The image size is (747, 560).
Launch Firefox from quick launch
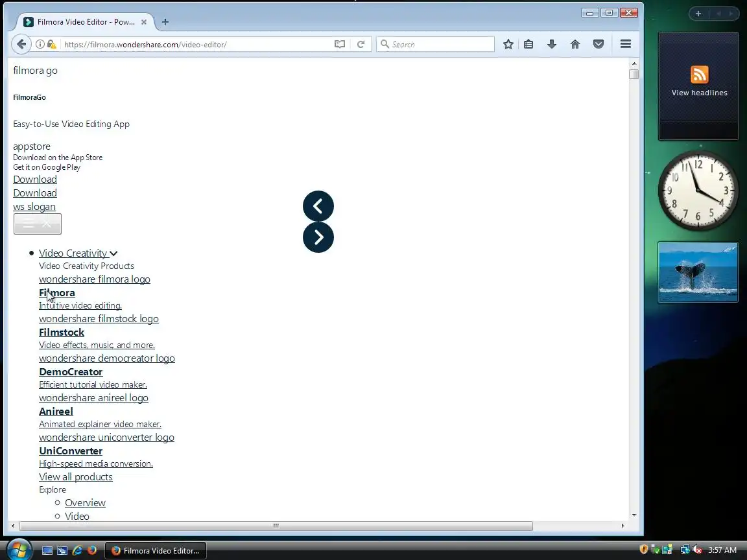click(92, 550)
